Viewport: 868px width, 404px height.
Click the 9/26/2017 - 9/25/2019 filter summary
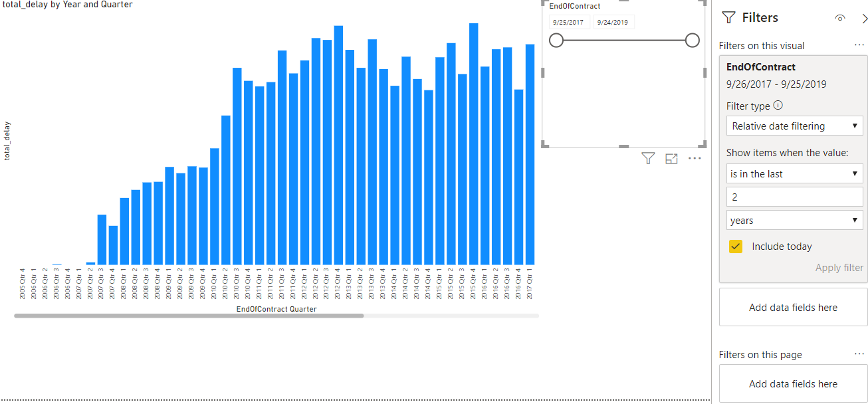tap(776, 84)
